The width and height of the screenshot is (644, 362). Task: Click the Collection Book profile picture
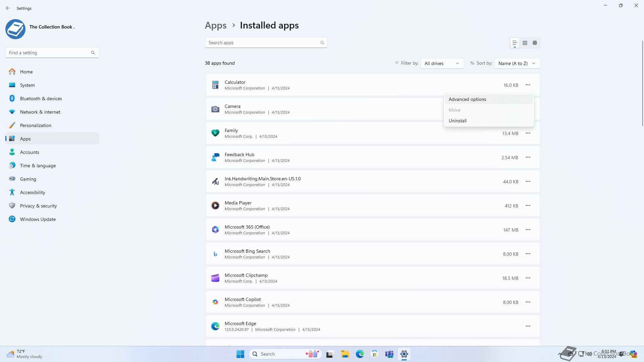click(x=15, y=29)
